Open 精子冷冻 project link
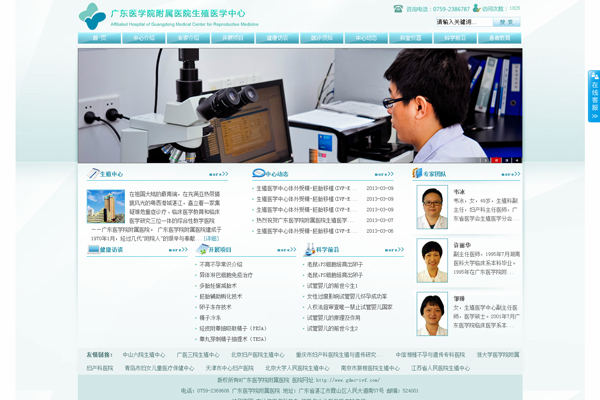Image resolution: width=600 pixels, height=400 pixels. [x=210, y=318]
